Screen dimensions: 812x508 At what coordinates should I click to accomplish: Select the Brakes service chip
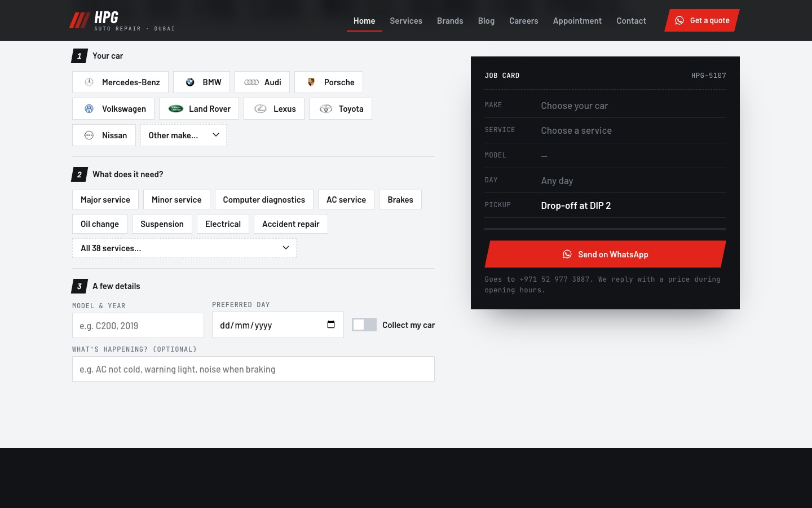pos(400,200)
